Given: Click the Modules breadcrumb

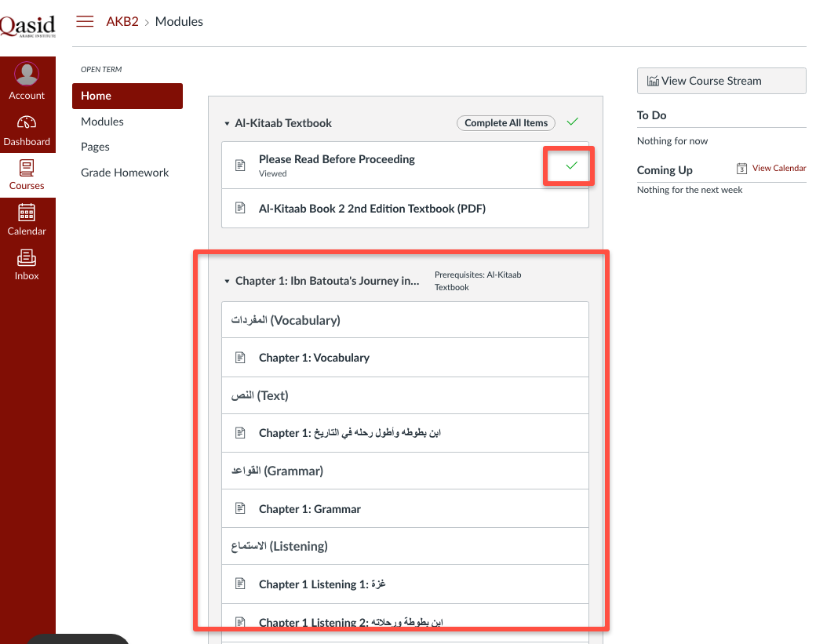Looking at the screenshot, I should pyautogui.click(x=179, y=21).
